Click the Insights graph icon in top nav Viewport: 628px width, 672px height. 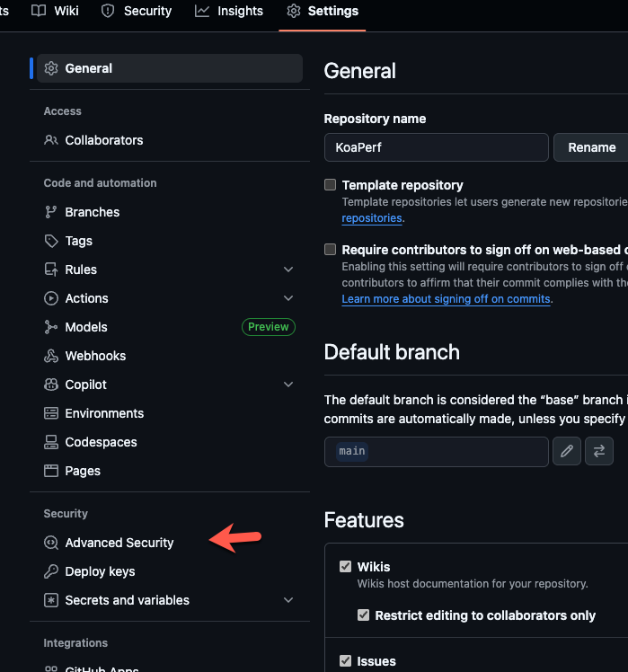[202, 11]
